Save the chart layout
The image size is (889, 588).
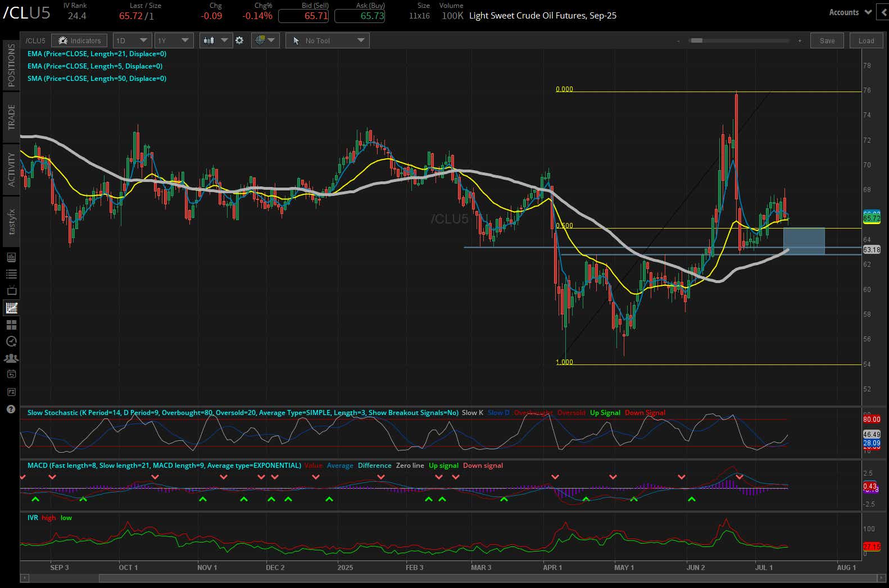point(827,40)
